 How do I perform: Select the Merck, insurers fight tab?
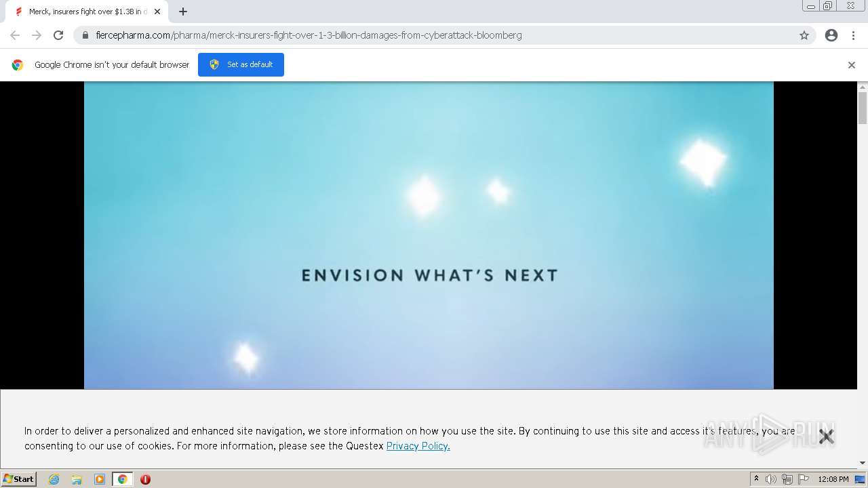tap(87, 12)
